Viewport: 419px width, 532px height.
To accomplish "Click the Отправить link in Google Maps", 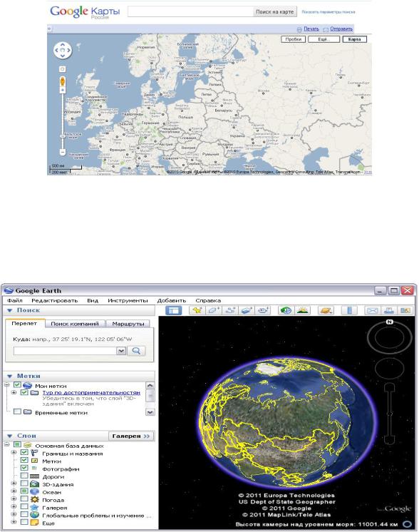I will point(341,29).
